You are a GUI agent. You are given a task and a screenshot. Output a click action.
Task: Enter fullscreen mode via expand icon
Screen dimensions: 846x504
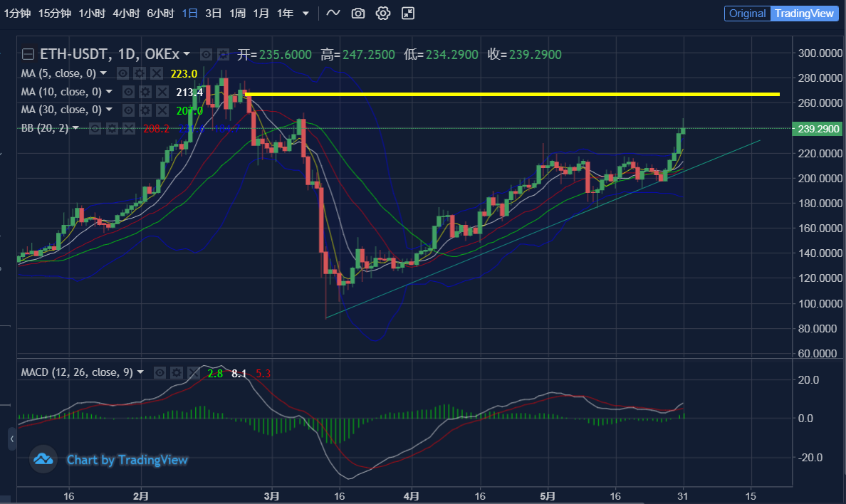(x=409, y=13)
